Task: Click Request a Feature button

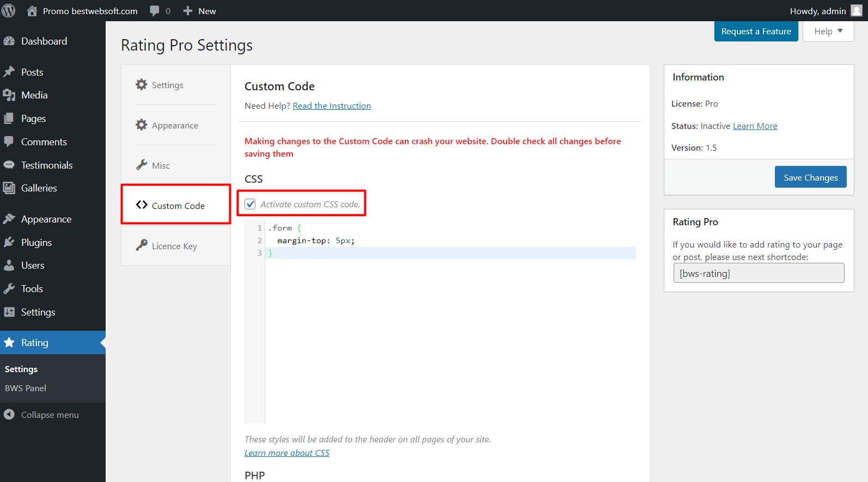Action: (756, 31)
